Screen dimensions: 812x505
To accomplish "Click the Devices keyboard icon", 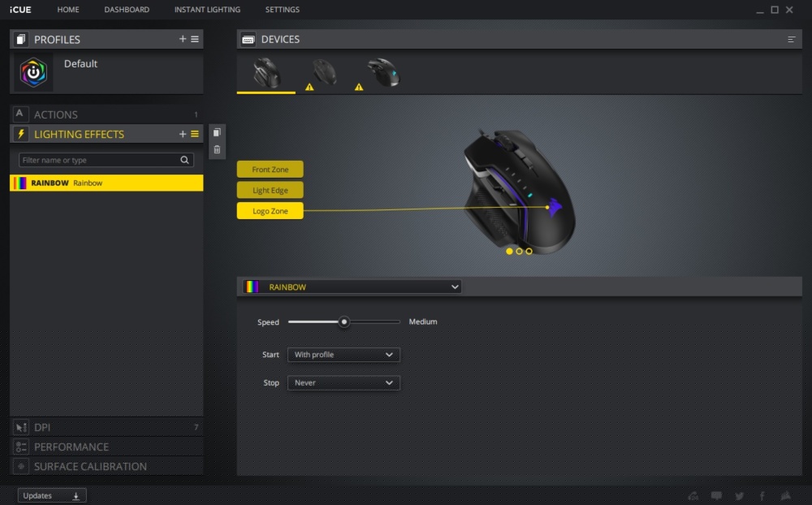I will click(248, 39).
